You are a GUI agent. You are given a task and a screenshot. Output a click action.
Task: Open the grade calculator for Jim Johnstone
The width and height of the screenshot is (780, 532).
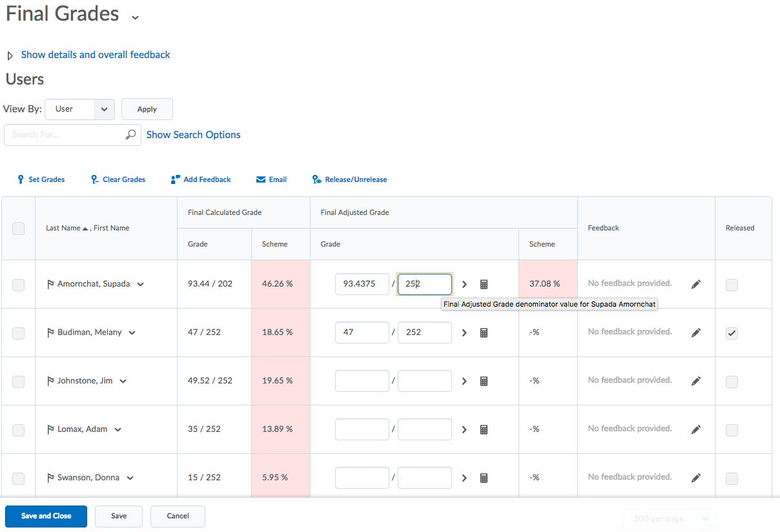pyautogui.click(x=484, y=381)
